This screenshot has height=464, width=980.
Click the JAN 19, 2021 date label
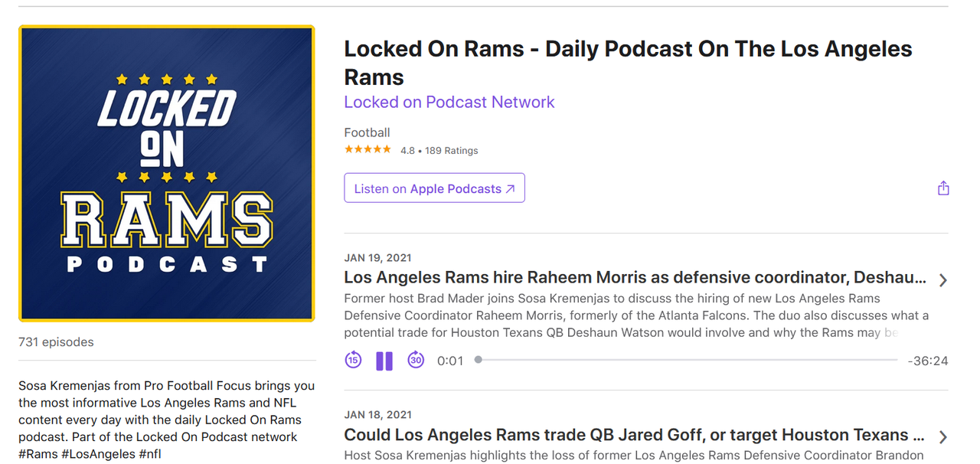point(378,258)
